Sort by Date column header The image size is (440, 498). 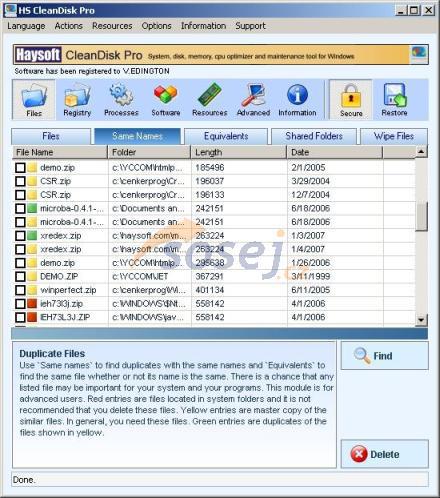(335, 152)
